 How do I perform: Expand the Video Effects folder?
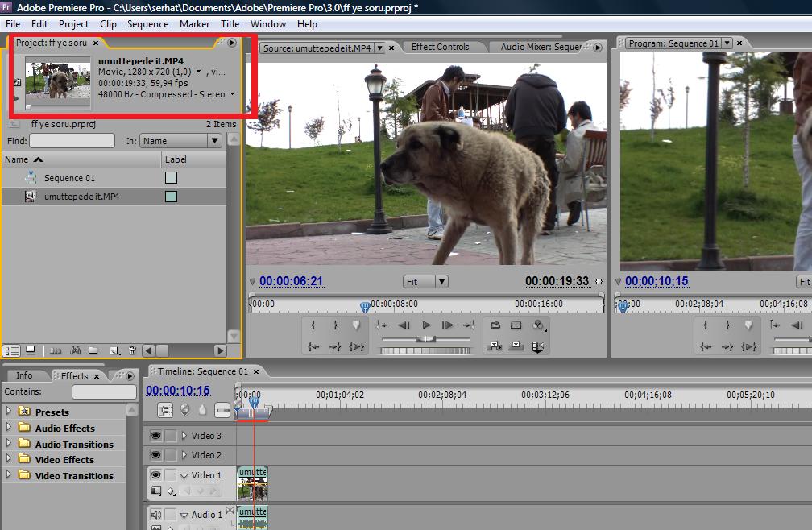tap(9, 460)
